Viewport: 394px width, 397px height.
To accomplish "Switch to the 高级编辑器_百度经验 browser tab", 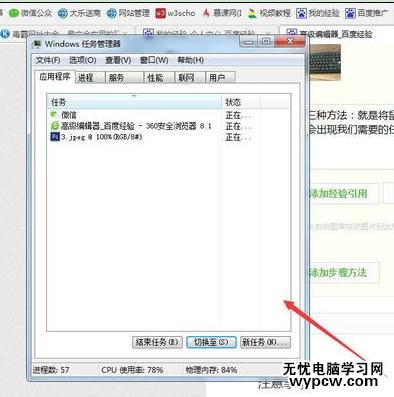I will pos(337,33).
